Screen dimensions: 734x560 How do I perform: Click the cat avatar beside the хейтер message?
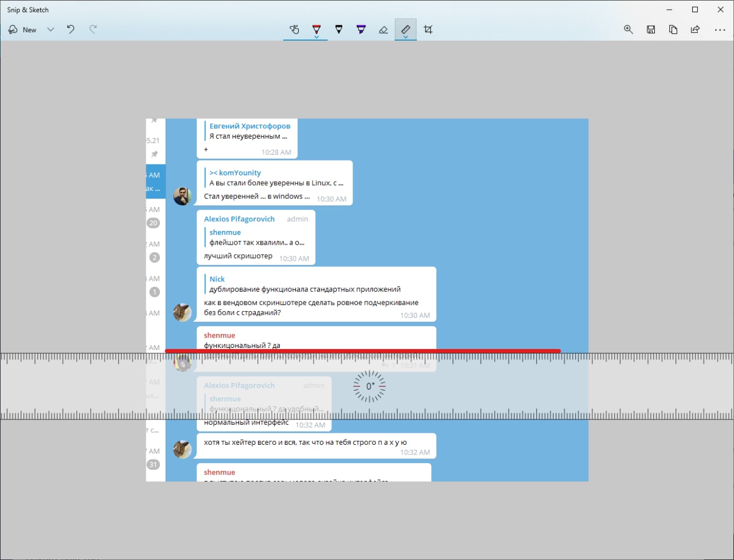coord(182,449)
